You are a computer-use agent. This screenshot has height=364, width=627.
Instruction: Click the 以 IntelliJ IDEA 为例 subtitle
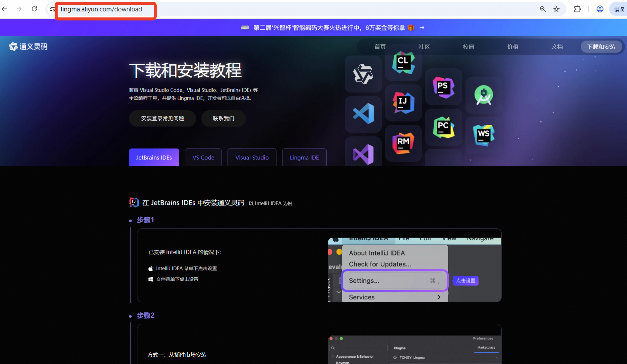(x=271, y=203)
